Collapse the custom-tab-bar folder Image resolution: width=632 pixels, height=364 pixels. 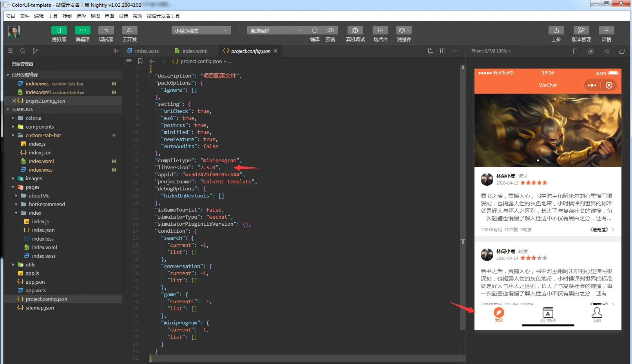(x=63, y=135)
